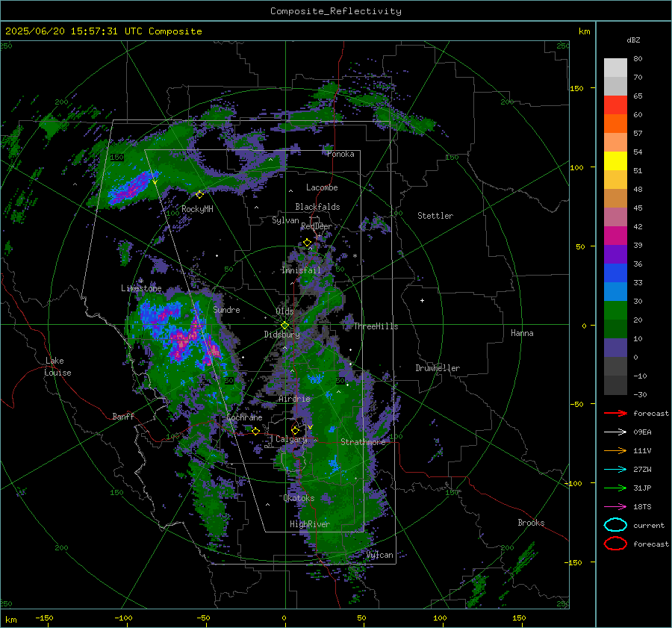Click the white 09EA arrow icon
The height and width of the screenshot is (628, 672).
coord(615,432)
